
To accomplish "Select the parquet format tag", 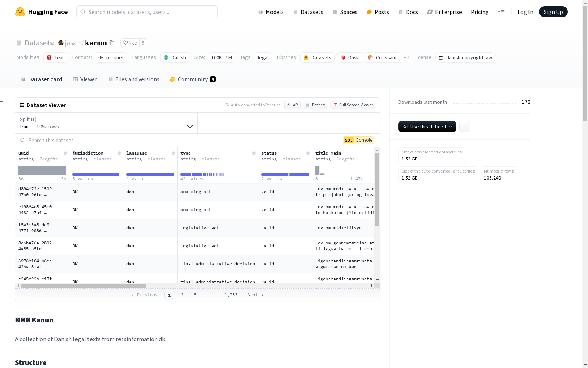I will [x=111, y=57].
